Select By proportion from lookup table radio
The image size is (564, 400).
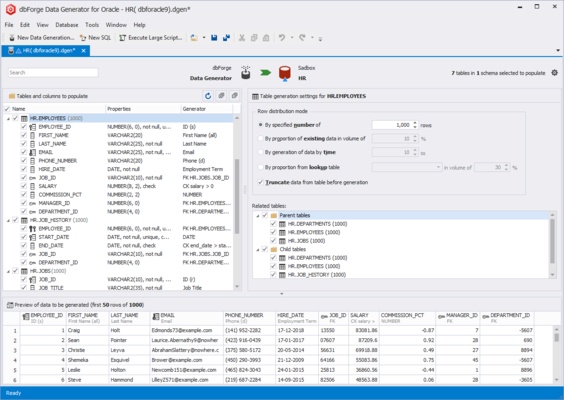click(261, 167)
